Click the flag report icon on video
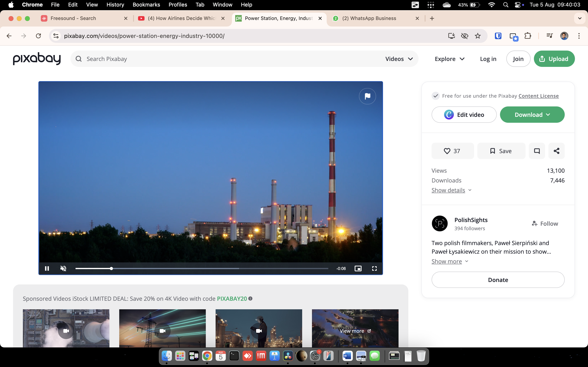588x367 pixels. point(367,96)
